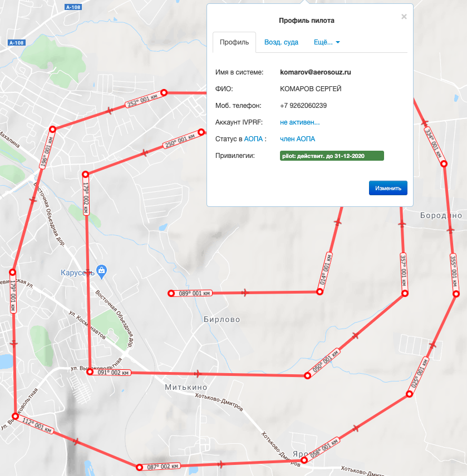Open the не активен... IVPRF link
This screenshot has height=476, width=467.
click(299, 122)
